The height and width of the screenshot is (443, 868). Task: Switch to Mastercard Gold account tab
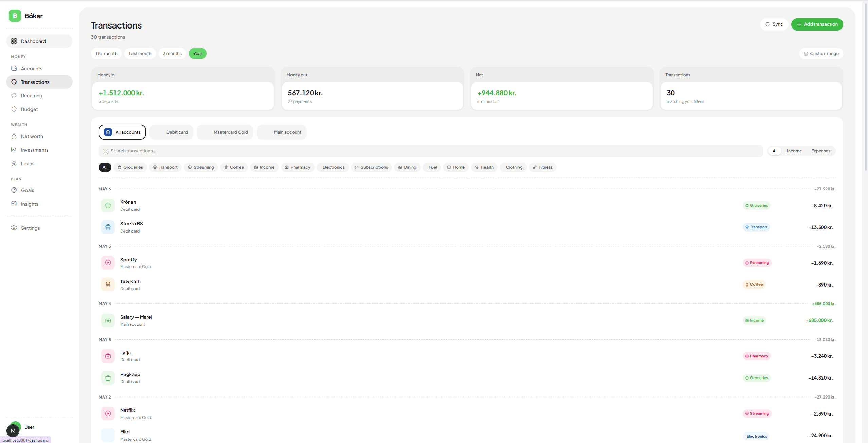click(225, 132)
